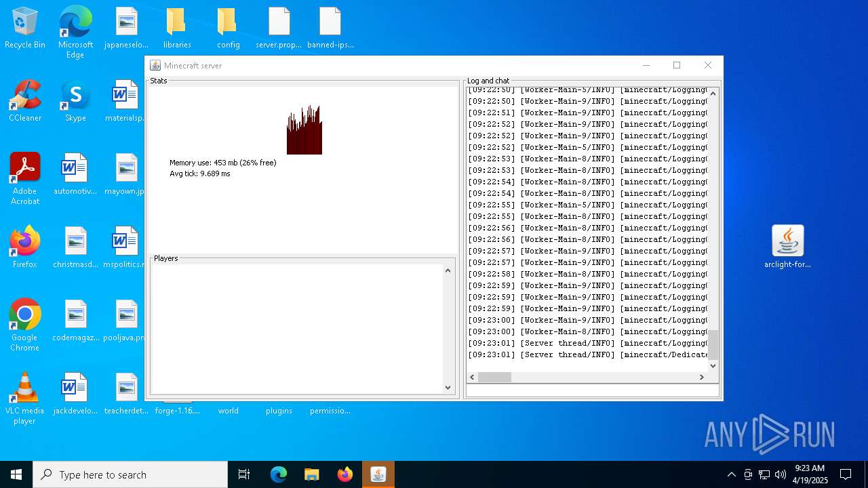868x488 pixels.
Task: Open the Recycle Bin desktop icon
Action: click(25, 28)
